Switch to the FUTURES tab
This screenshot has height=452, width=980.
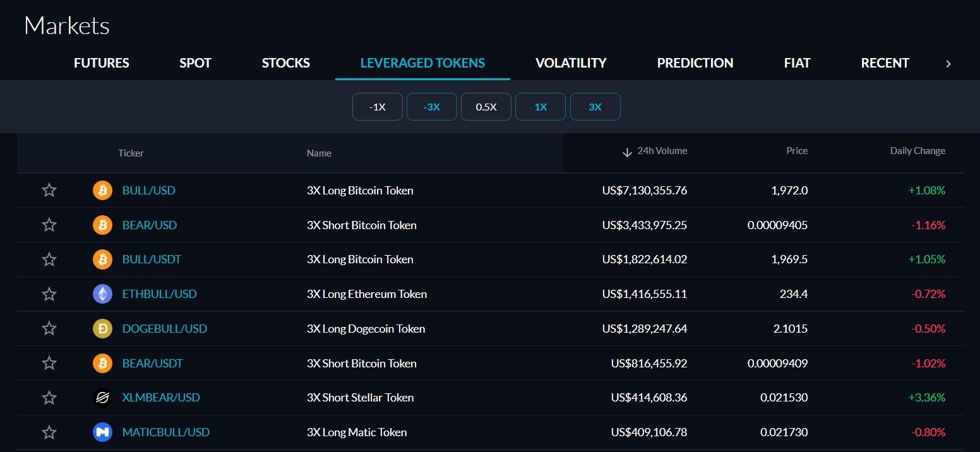[102, 63]
